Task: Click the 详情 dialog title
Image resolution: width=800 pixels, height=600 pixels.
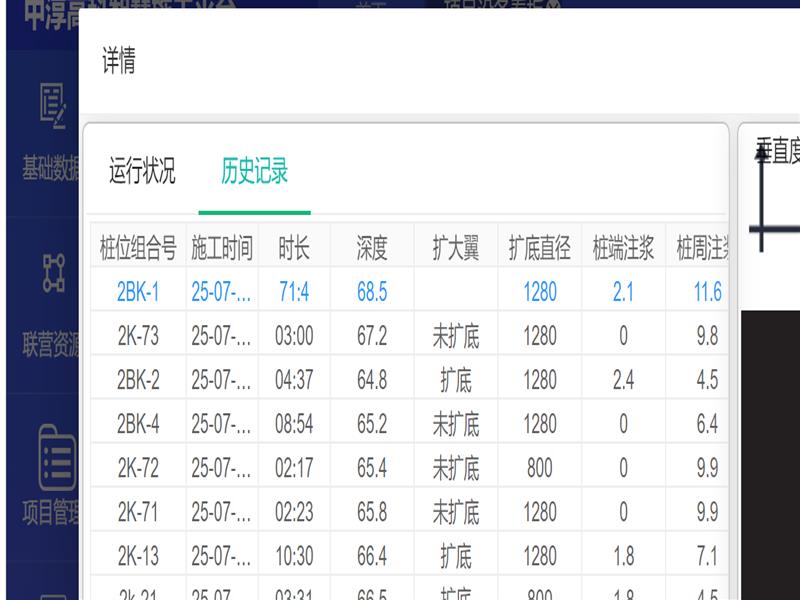Action: point(119,62)
